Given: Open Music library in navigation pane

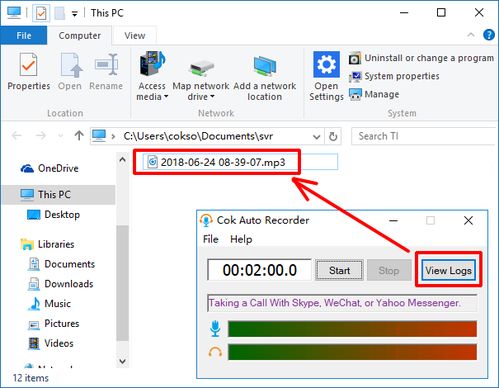Looking at the screenshot, I should pyautogui.click(x=49, y=303).
